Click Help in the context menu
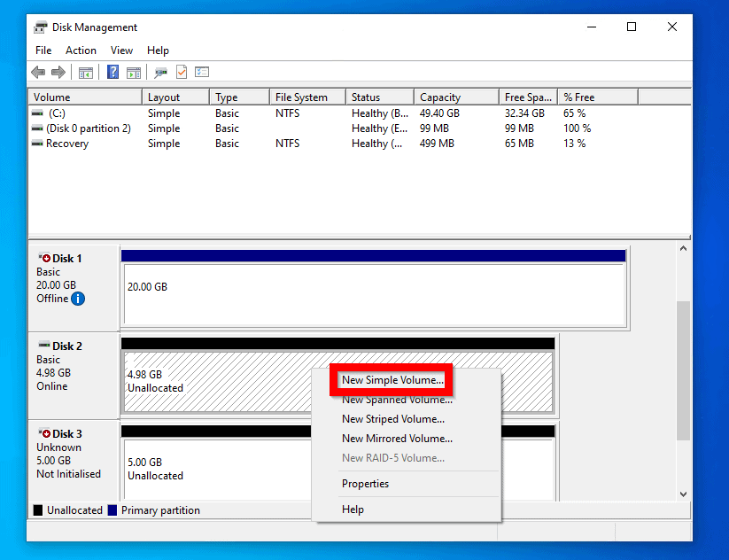This screenshot has height=560, width=729. (353, 509)
